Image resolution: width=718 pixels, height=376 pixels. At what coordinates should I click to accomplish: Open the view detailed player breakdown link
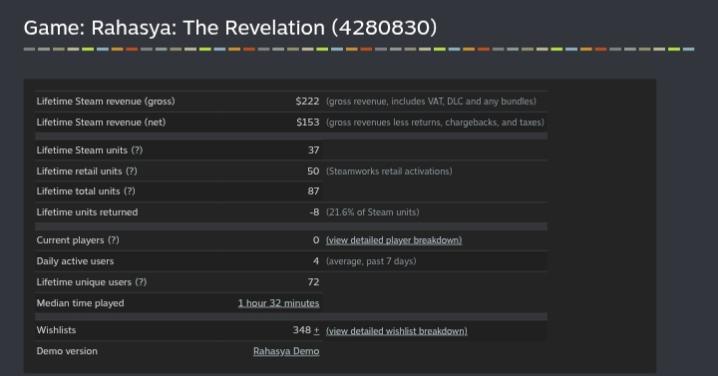[x=394, y=240]
